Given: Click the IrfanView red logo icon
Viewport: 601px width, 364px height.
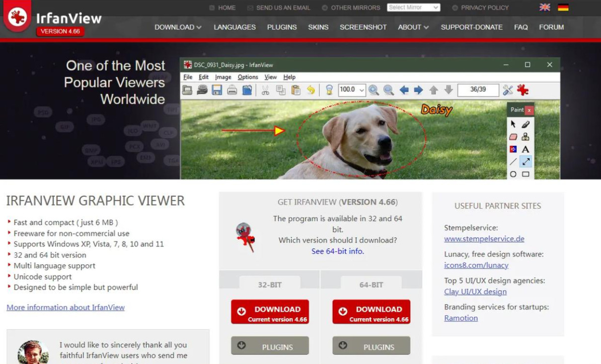Looking at the screenshot, I should pos(17,17).
